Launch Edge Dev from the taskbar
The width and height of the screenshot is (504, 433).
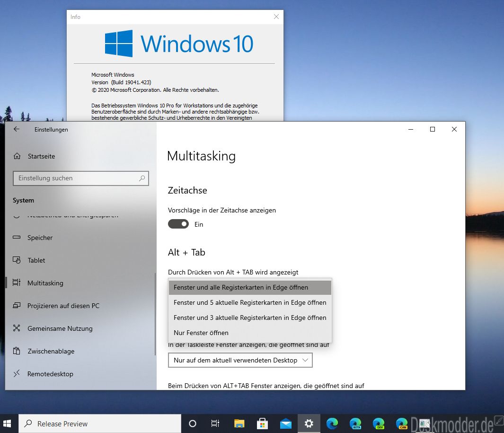(379, 424)
